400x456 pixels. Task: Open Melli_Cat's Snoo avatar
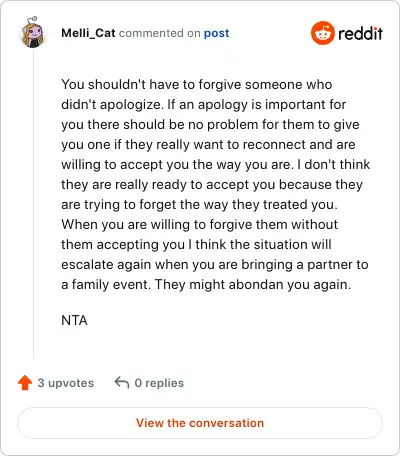click(33, 33)
